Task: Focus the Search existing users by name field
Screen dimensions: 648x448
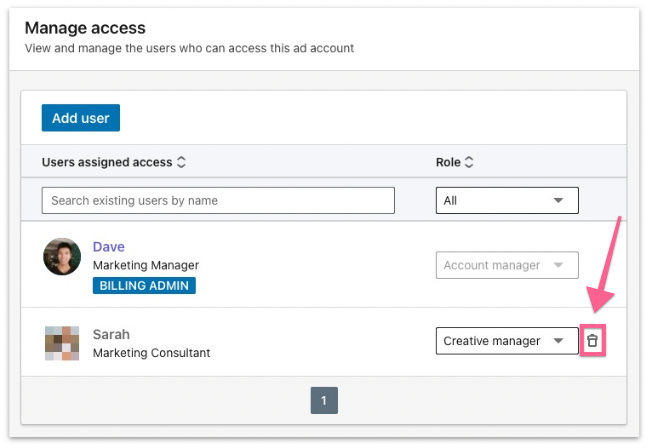Action: point(218,200)
